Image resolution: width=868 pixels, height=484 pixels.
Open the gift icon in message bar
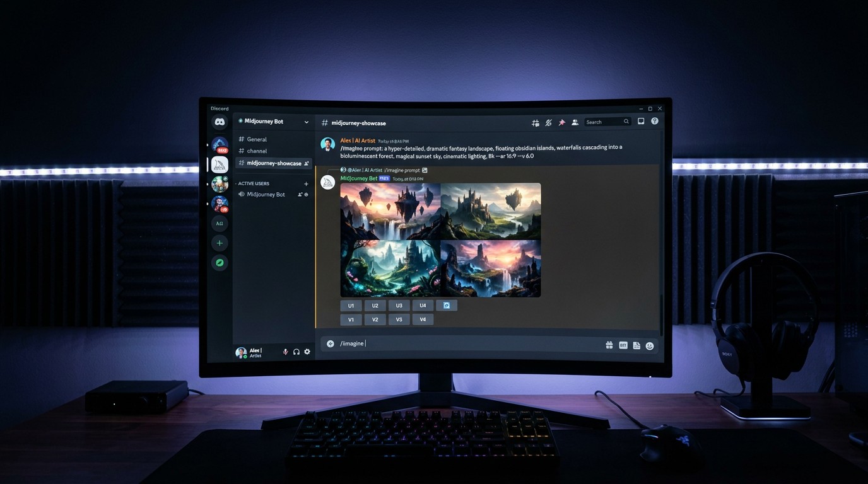click(x=609, y=345)
